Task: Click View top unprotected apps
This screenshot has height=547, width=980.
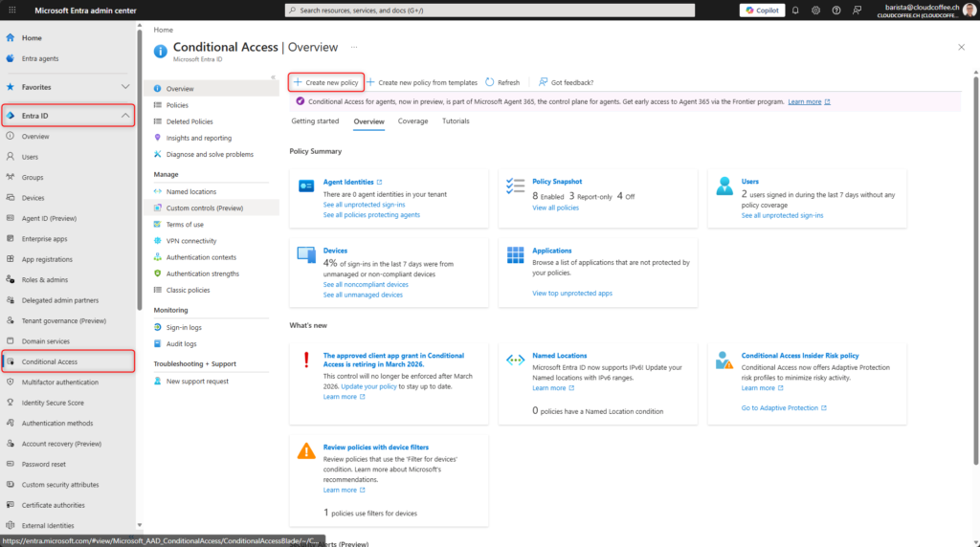Action: [572, 293]
